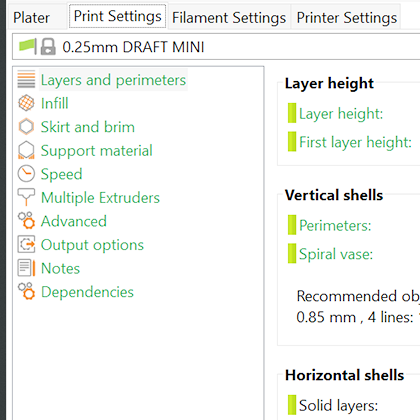
Task: Click the Perimeters label
Action: pos(335,226)
